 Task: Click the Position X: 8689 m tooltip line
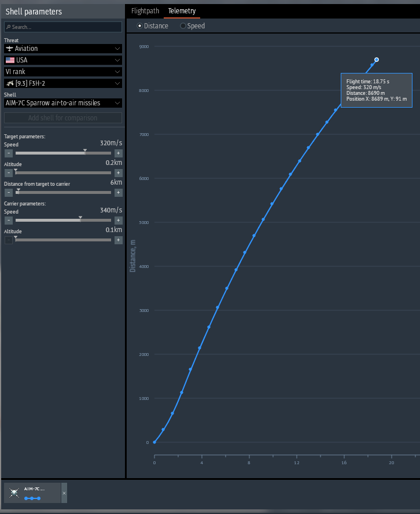coord(377,99)
